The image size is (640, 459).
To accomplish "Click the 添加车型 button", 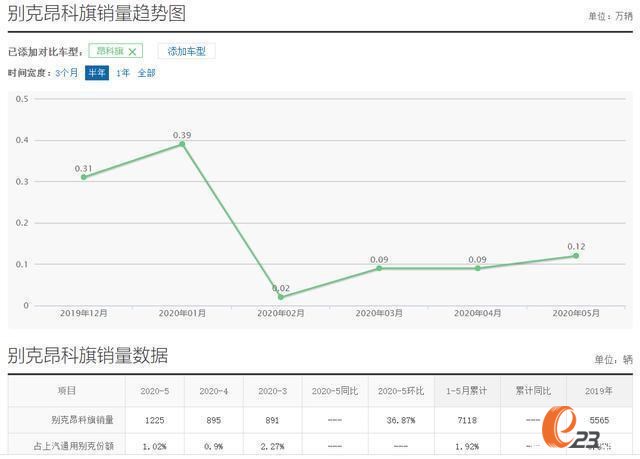I will (x=187, y=51).
